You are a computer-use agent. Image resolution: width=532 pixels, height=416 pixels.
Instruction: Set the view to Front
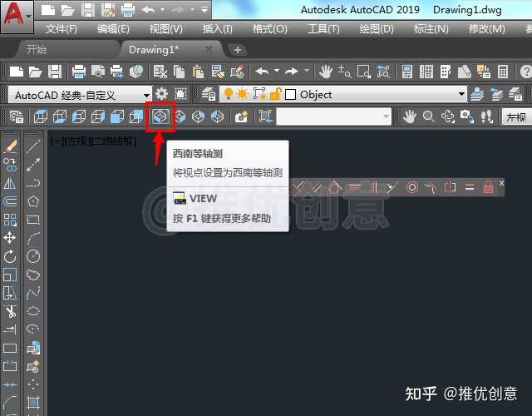click(x=116, y=116)
